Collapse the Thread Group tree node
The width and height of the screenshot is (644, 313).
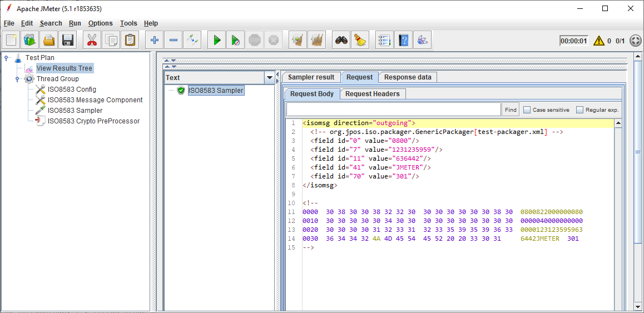click(x=17, y=79)
